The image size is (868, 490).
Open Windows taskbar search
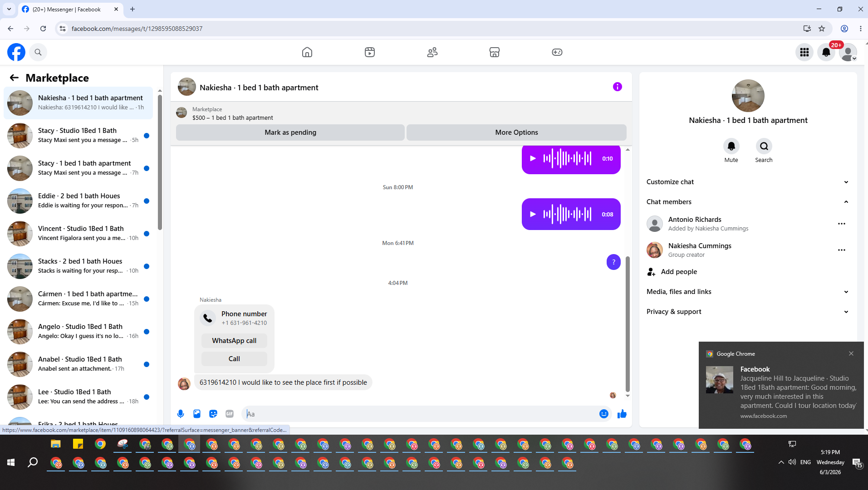[33, 462]
